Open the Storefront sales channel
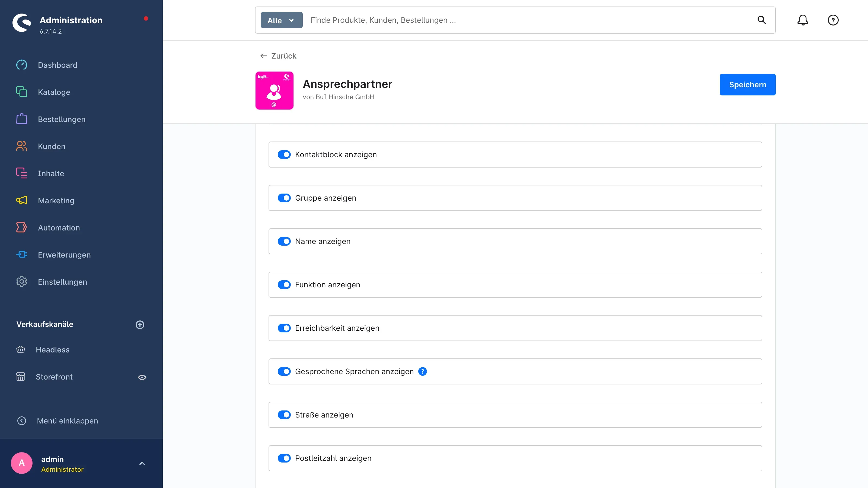This screenshot has width=868, height=488. coord(54,377)
